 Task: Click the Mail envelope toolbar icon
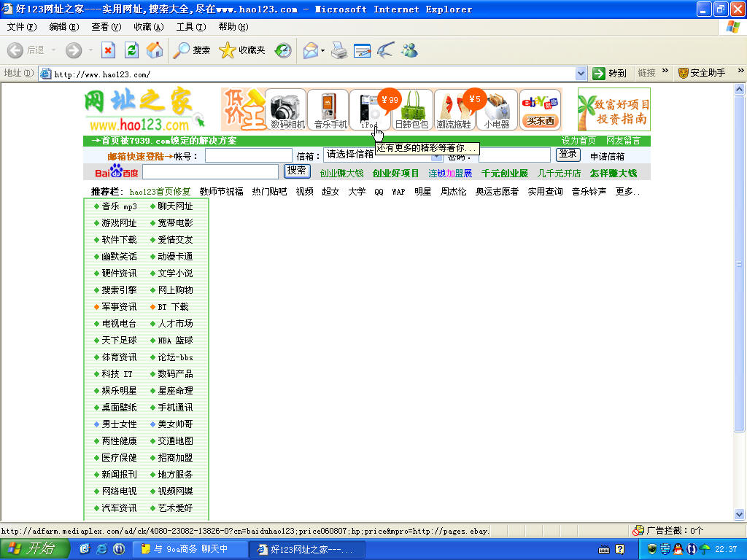point(311,50)
